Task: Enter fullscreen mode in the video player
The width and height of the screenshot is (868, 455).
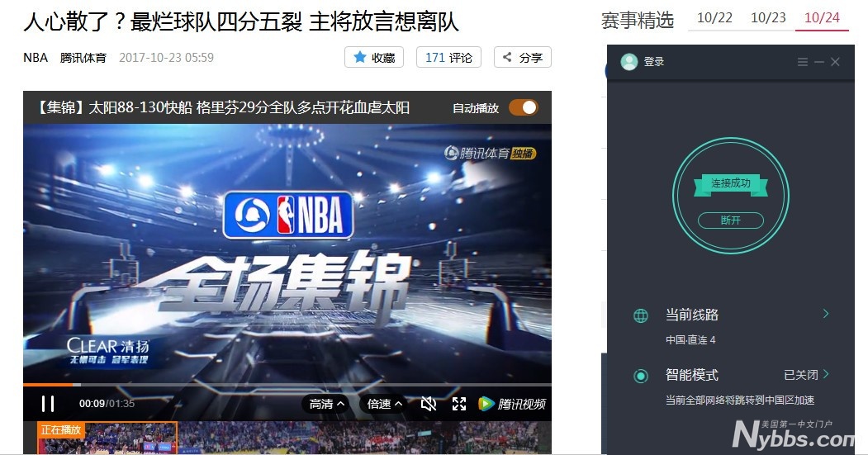Action: [x=459, y=404]
